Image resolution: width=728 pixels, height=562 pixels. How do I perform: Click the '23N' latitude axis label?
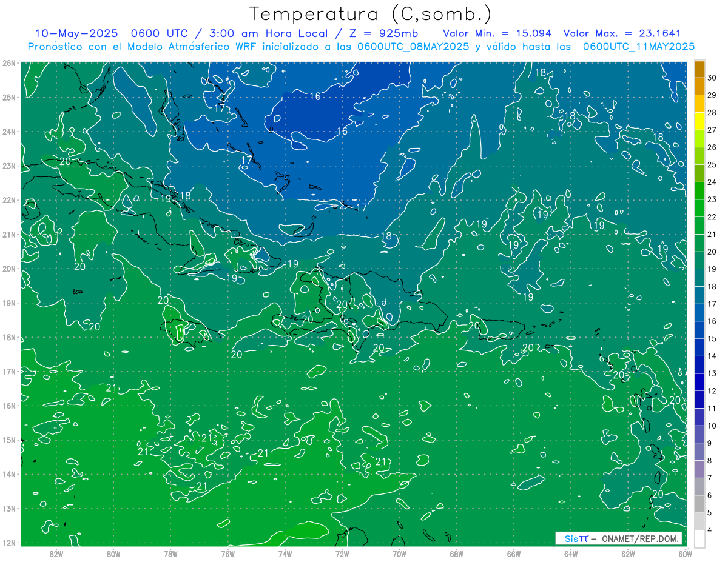coord(8,166)
